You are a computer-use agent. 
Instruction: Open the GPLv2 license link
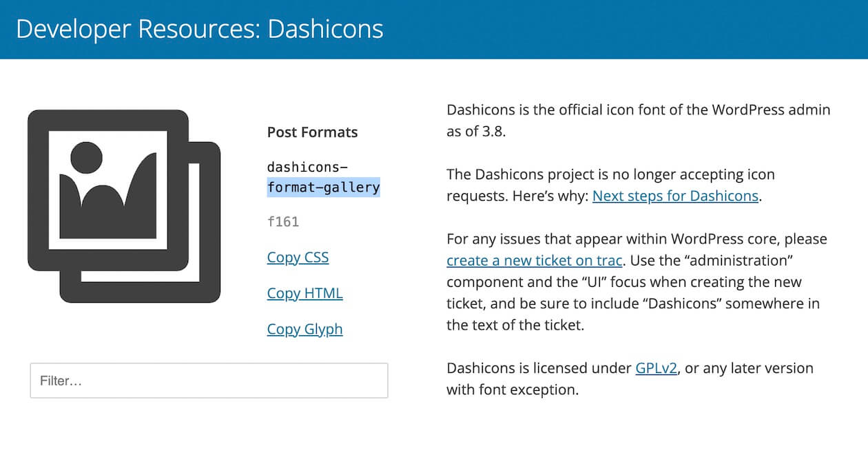(x=657, y=368)
